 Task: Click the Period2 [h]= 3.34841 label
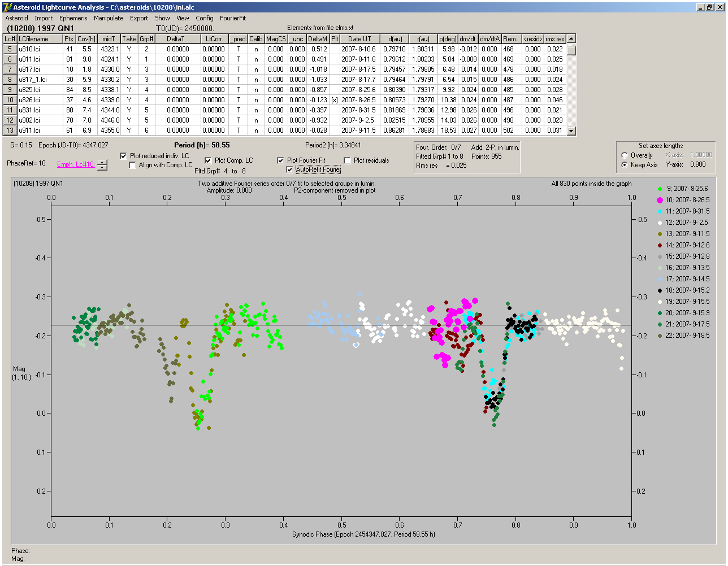(x=333, y=145)
